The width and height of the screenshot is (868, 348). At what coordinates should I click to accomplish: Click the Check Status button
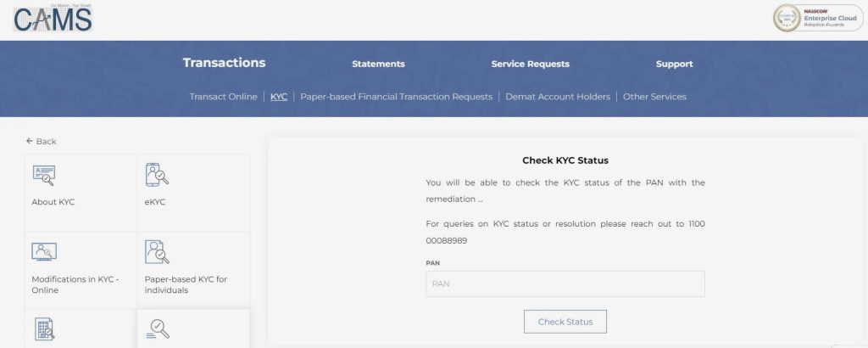click(565, 322)
